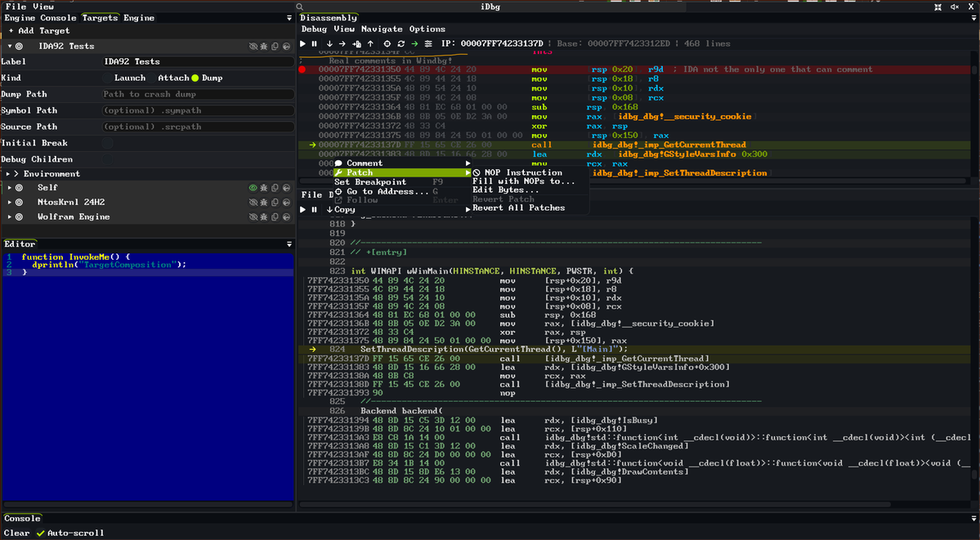Click the copy icon on Self row
The height and width of the screenshot is (540, 980).
click(x=275, y=188)
